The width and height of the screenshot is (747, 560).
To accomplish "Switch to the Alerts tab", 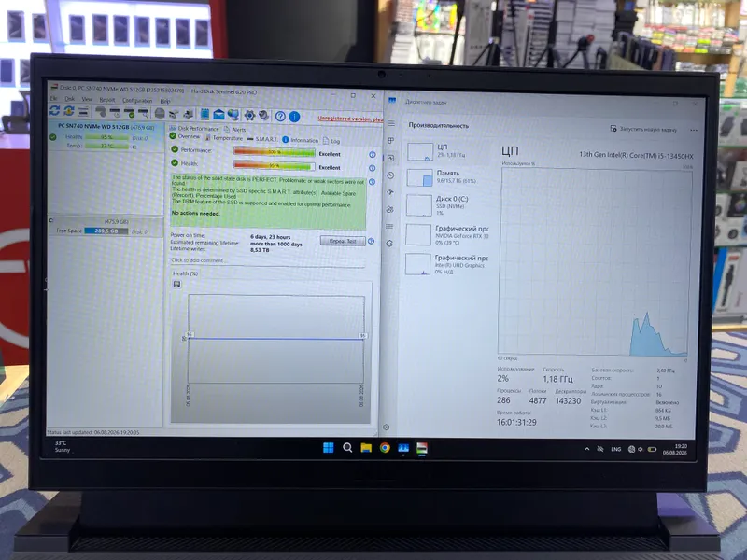I will click(235, 130).
